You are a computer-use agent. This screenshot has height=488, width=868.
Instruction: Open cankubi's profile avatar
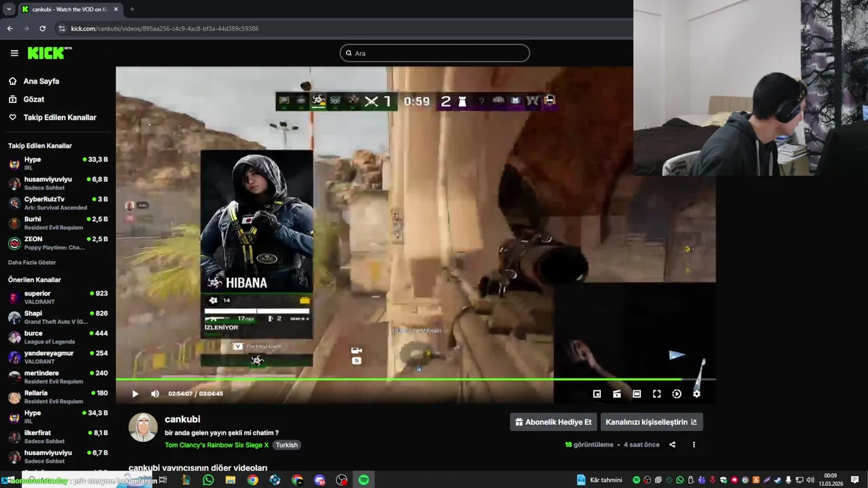pos(143,427)
